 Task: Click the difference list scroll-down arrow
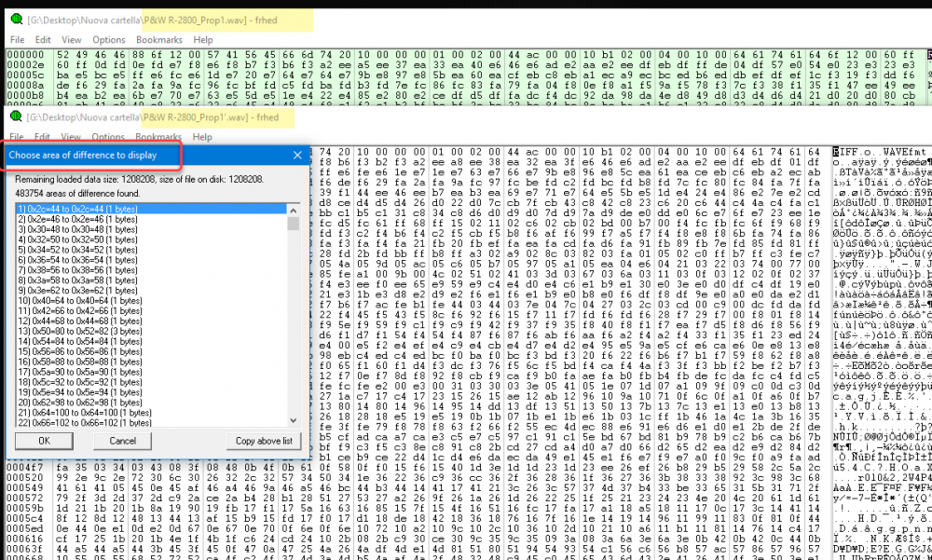293,420
